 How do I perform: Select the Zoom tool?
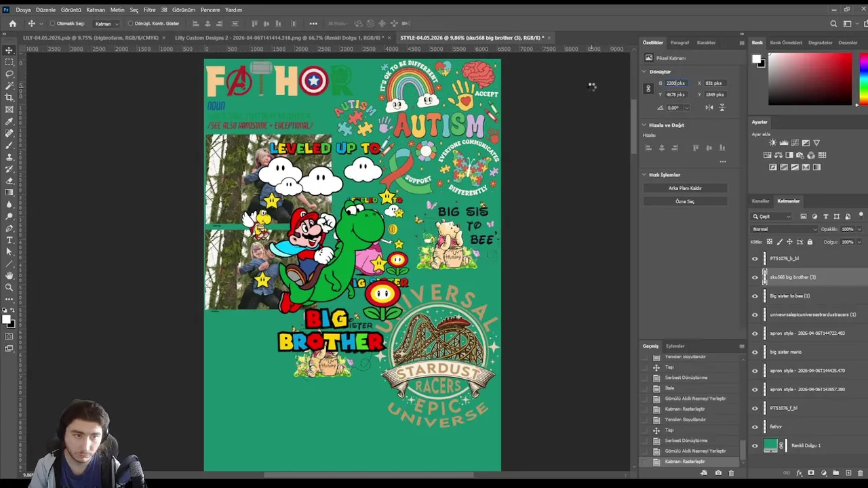pyautogui.click(x=9, y=287)
